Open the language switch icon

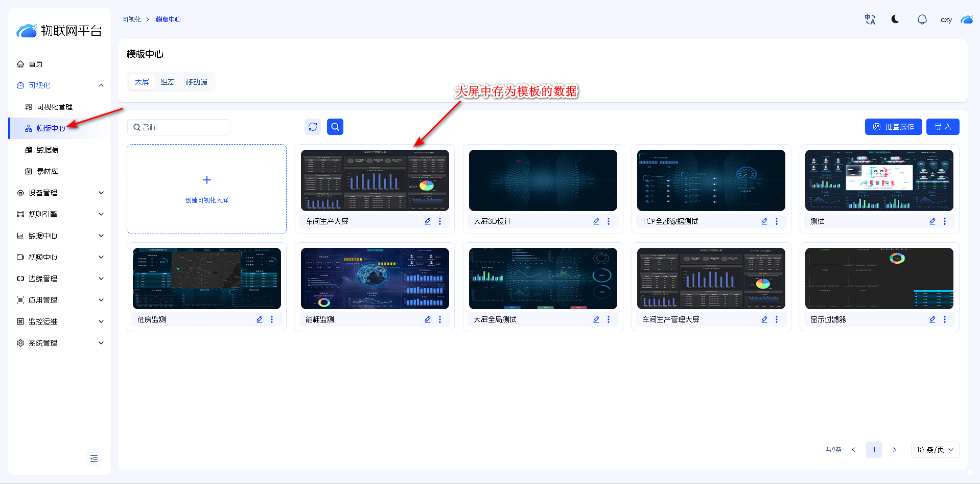[870, 19]
